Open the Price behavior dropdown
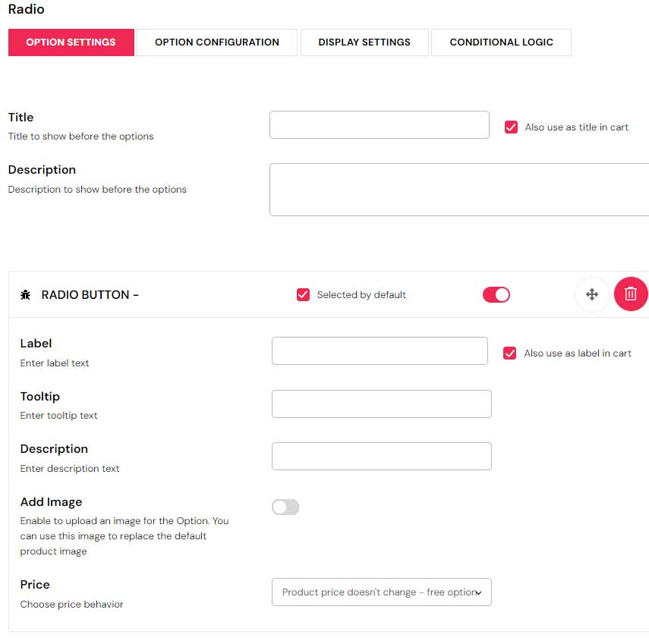 [x=381, y=592]
